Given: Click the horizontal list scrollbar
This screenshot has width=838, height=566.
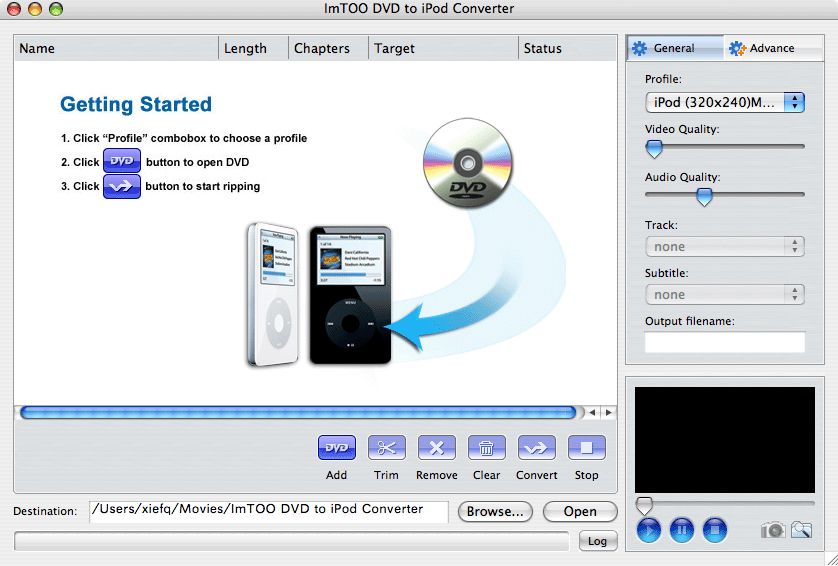Looking at the screenshot, I should [x=298, y=412].
